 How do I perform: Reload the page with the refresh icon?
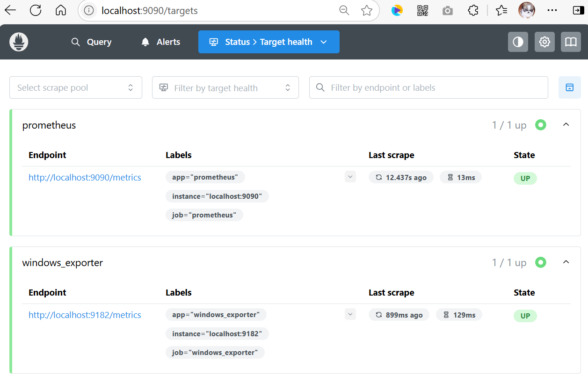[x=36, y=10]
